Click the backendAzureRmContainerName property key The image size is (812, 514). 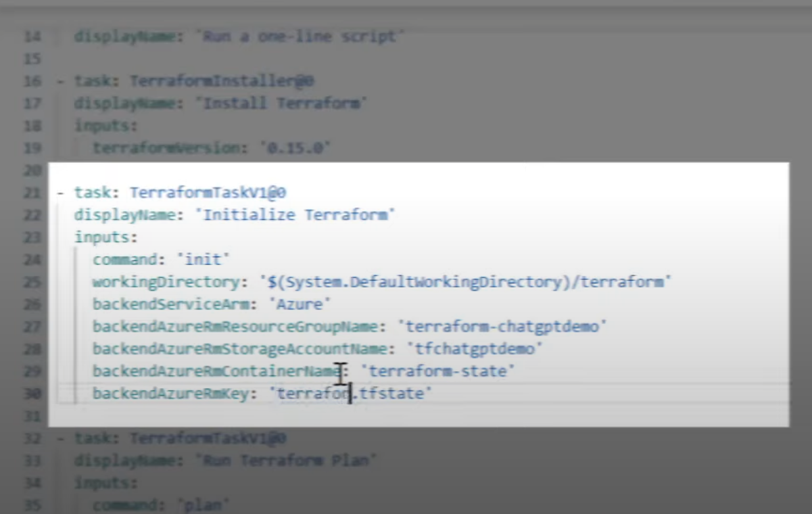point(218,371)
